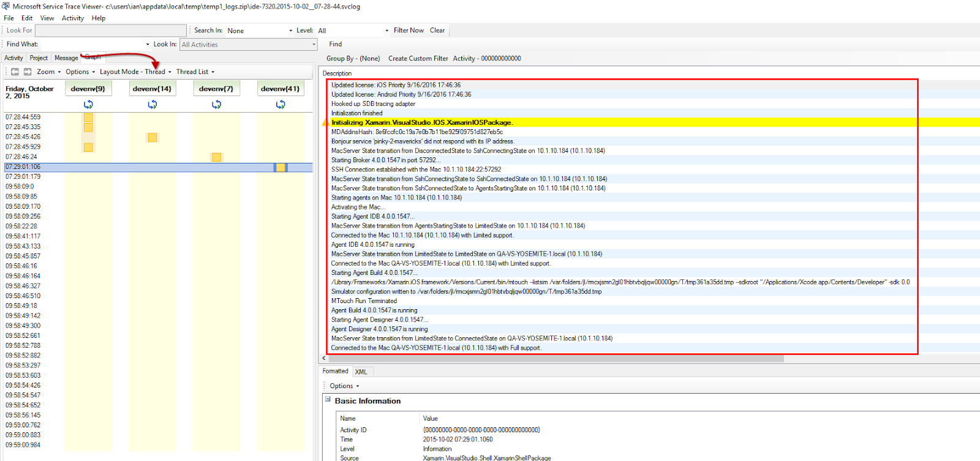Click the Filter Now button

point(409,31)
